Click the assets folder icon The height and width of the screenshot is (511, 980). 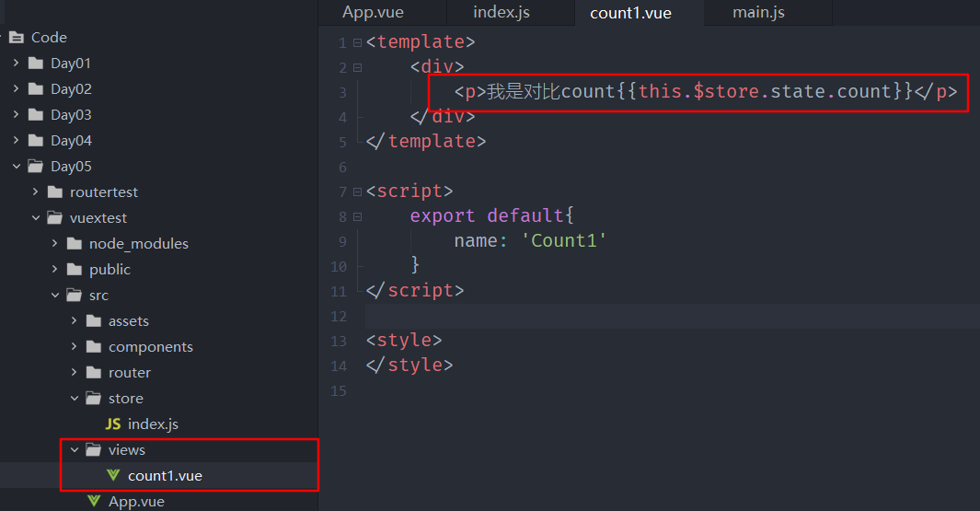point(94,321)
